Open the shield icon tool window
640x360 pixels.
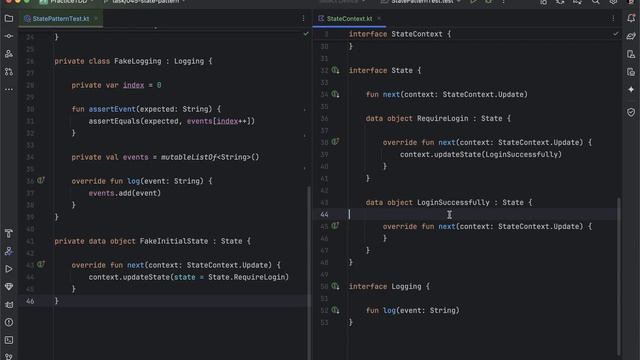pos(631,112)
